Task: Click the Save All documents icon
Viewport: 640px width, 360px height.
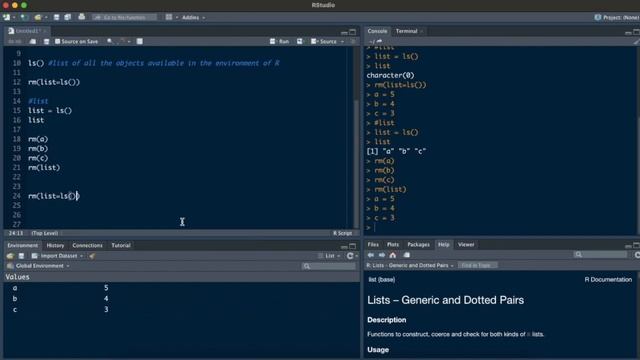Action: coord(68,17)
